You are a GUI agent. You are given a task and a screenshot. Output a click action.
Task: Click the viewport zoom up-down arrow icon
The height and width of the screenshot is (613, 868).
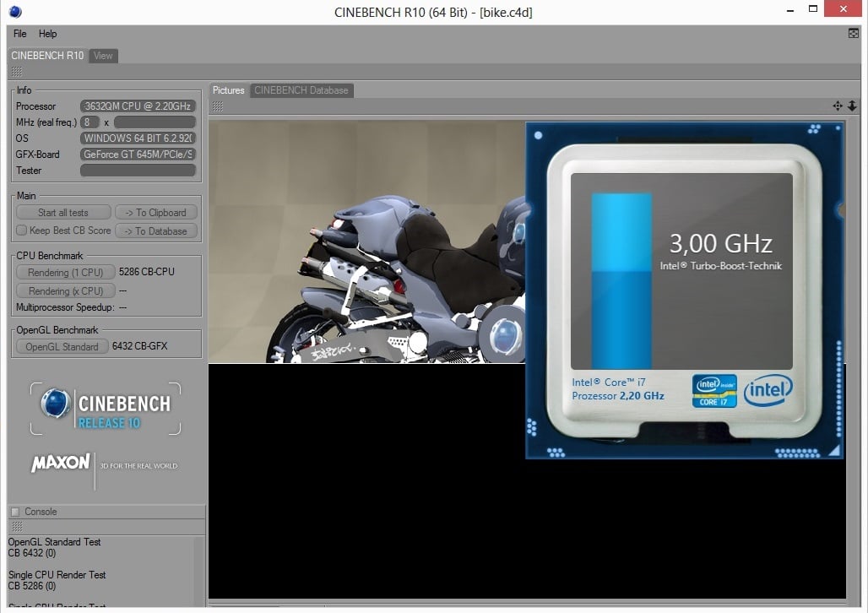851,106
